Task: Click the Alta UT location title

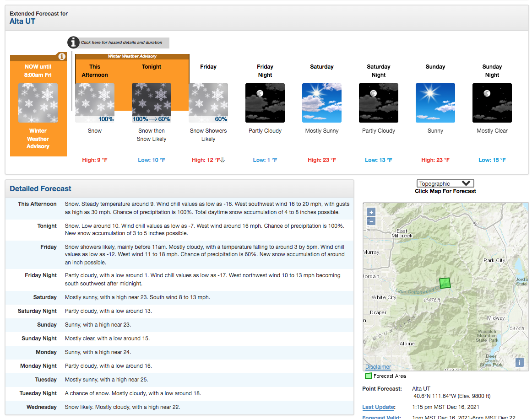Action: click(22, 21)
